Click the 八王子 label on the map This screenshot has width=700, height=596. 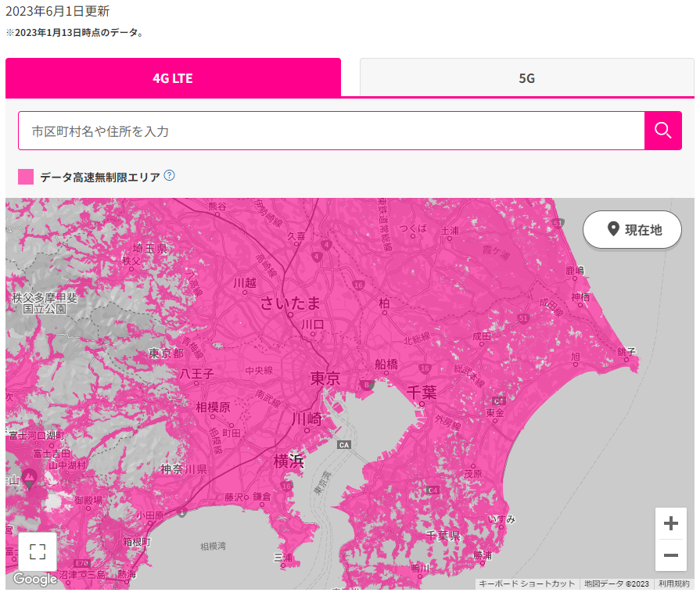point(196,373)
